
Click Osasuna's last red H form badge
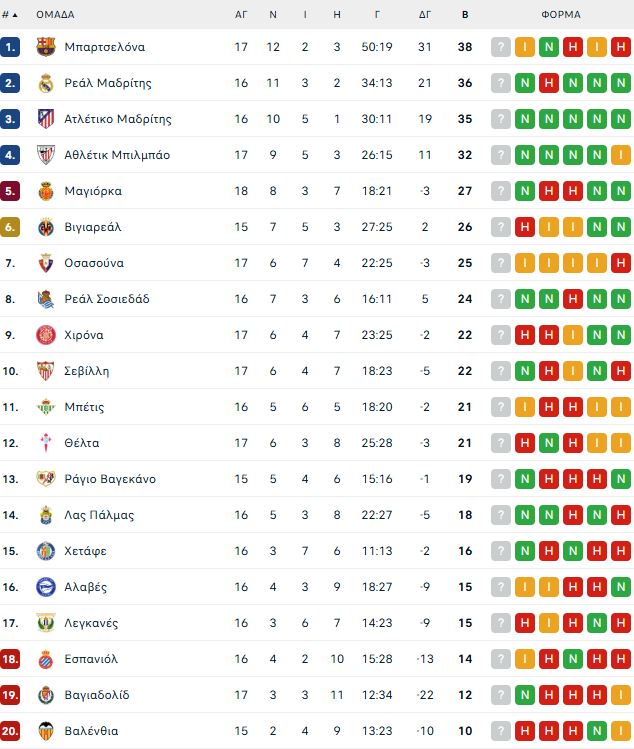click(621, 263)
